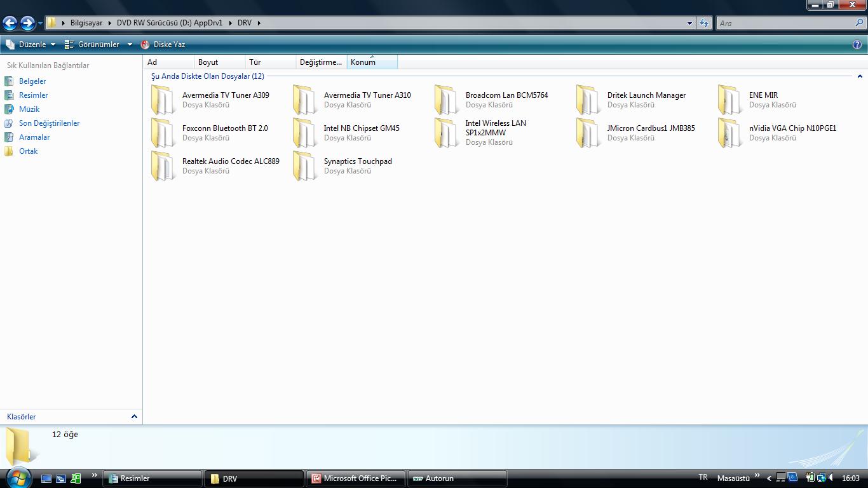
Task: Click the 16:03 clock
Action: coord(850,478)
